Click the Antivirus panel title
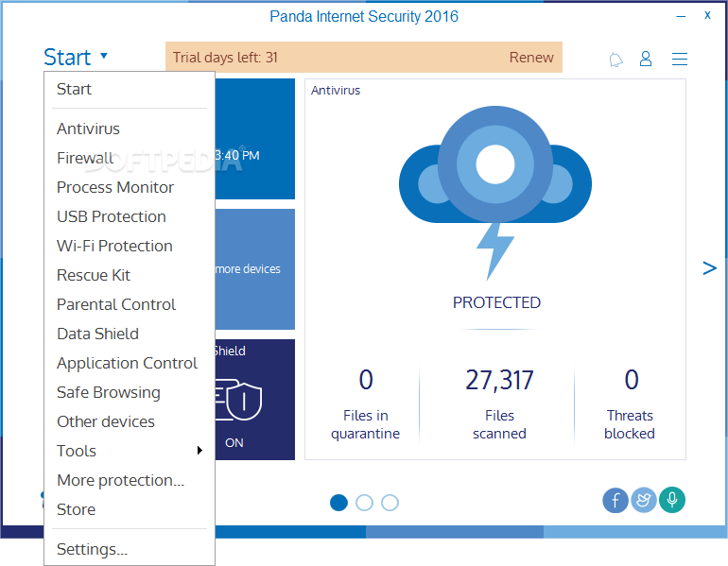Viewport: 728px width, 566px height. [x=336, y=90]
